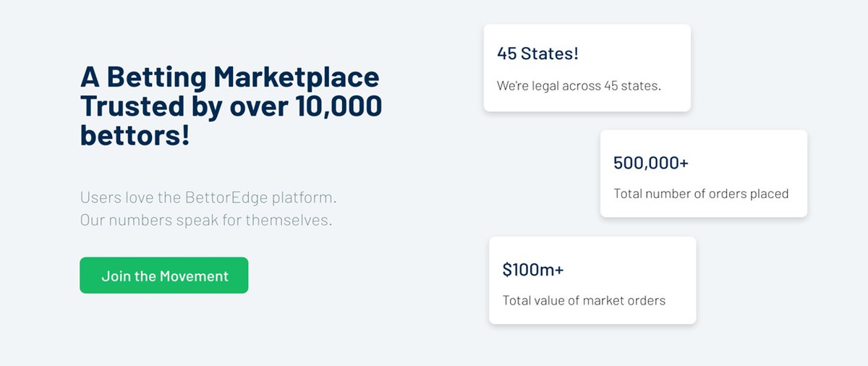Click the green Join the Movement button
868x366 pixels.
point(164,276)
